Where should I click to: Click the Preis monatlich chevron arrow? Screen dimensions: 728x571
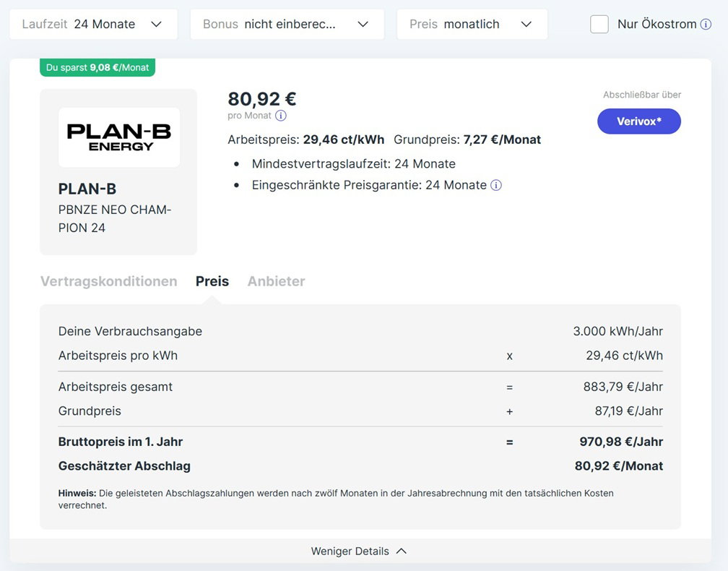coord(526,24)
